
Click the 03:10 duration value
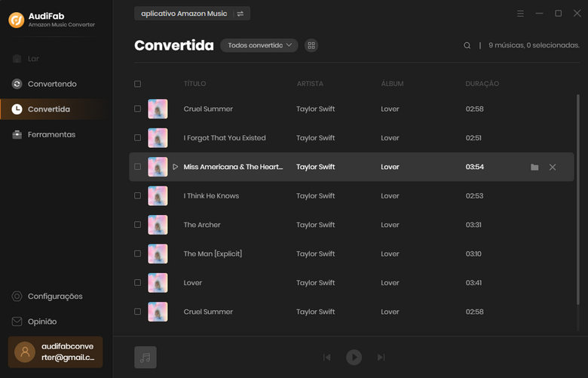coord(473,254)
